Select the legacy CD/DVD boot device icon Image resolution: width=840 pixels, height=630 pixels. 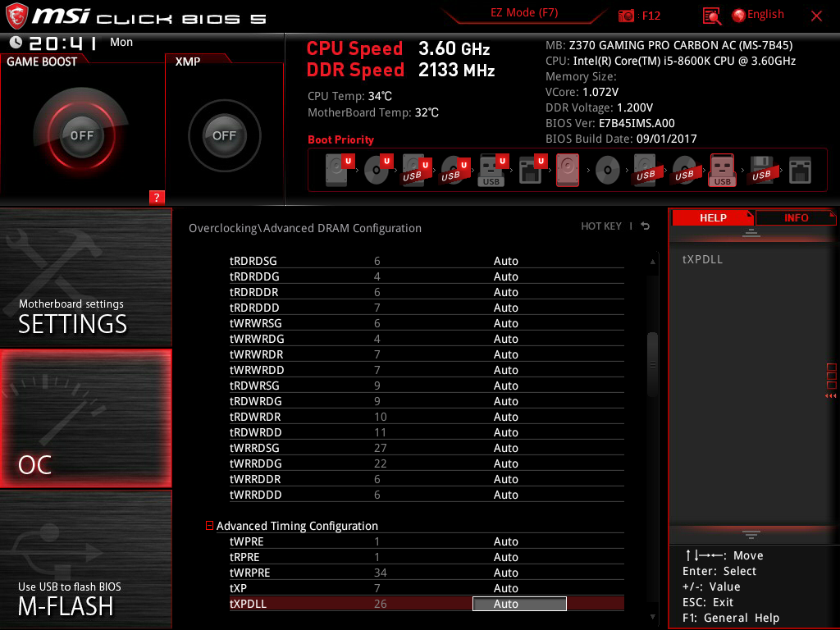(x=608, y=171)
